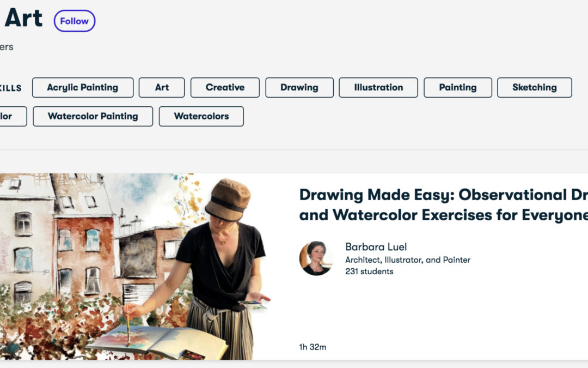The height and width of the screenshot is (368, 588).
Task: Pick the Painting skill tag
Action: [458, 87]
